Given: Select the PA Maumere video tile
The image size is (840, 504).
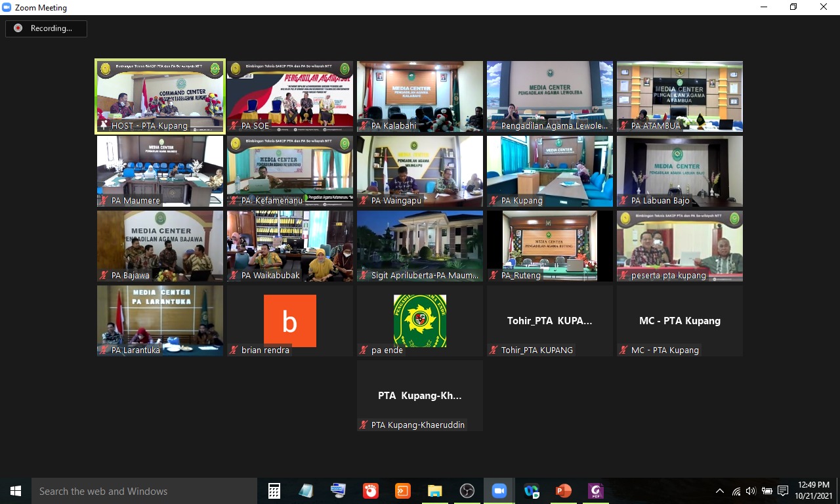Looking at the screenshot, I should point(160,171).
